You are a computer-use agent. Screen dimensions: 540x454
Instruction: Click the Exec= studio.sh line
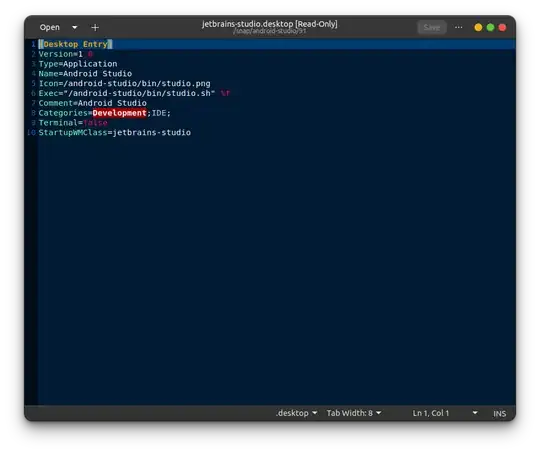pyautogui.click(x=134, y=93)
